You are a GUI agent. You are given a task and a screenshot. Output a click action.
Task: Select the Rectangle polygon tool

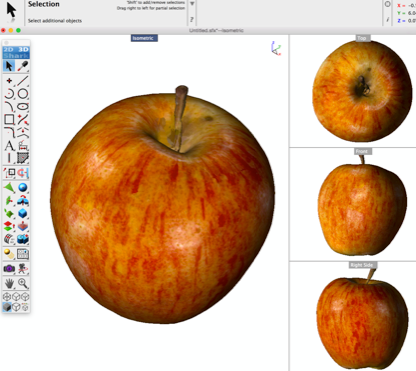[9, 119]
